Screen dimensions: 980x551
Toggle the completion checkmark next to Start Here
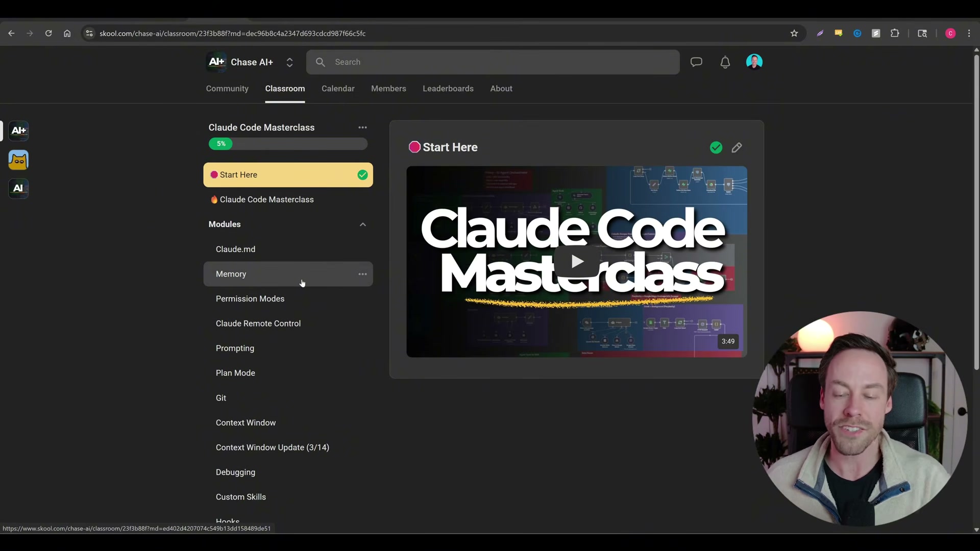(363, 174)
